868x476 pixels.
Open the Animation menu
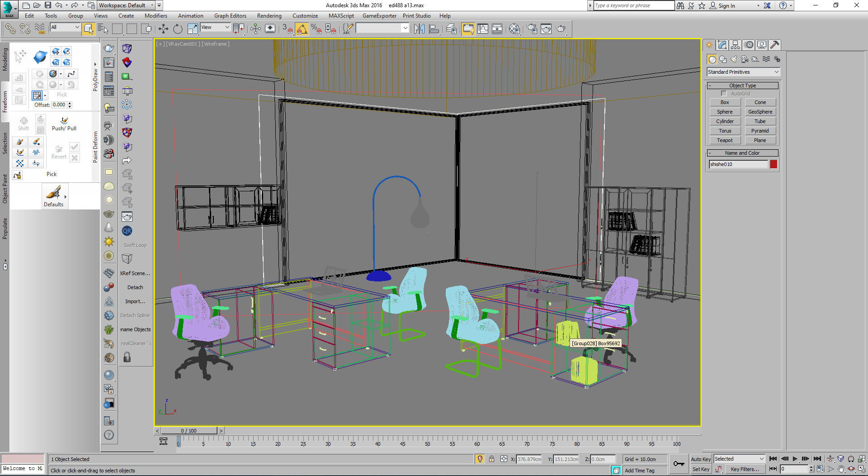pyautogui.click(x=190, y=15)
